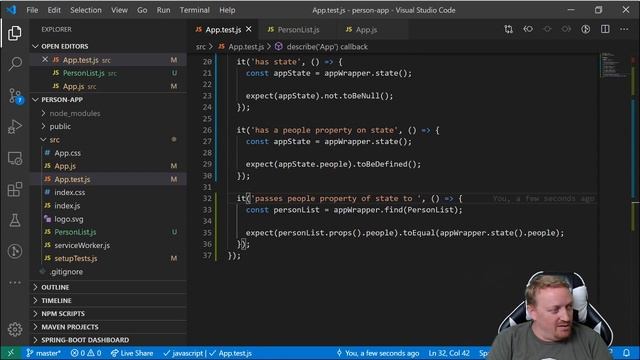Close App.test.js in Open Editors list
The image size is (640, 360).
pos(45,60)
